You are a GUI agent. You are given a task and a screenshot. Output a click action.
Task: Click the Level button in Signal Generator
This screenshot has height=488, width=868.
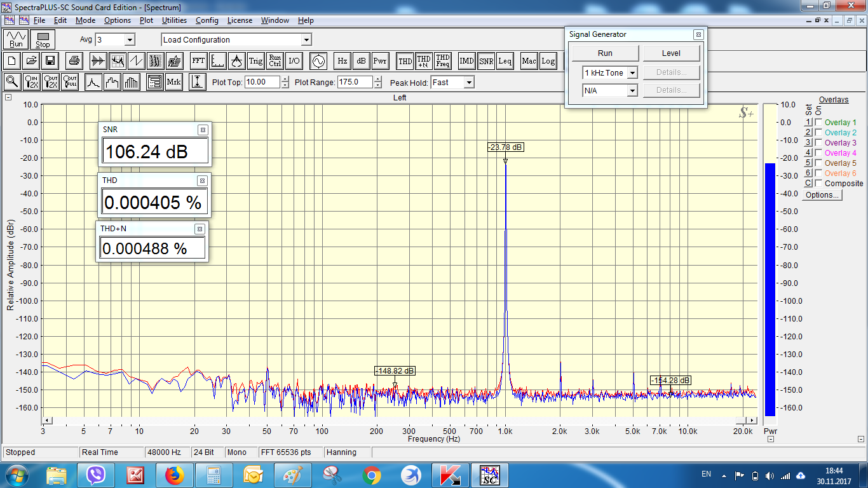point(671,53)
